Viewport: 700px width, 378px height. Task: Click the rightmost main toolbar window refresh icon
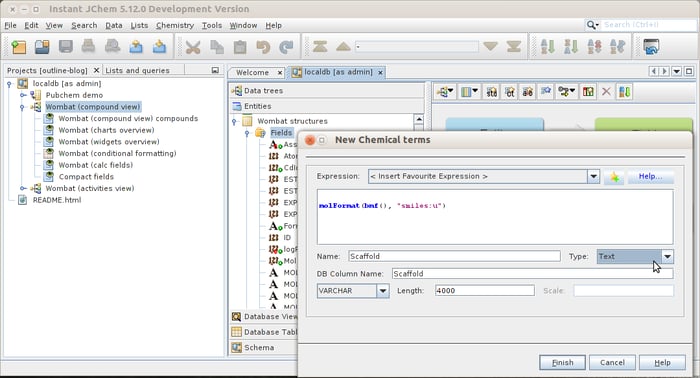[x=651, y=46]
